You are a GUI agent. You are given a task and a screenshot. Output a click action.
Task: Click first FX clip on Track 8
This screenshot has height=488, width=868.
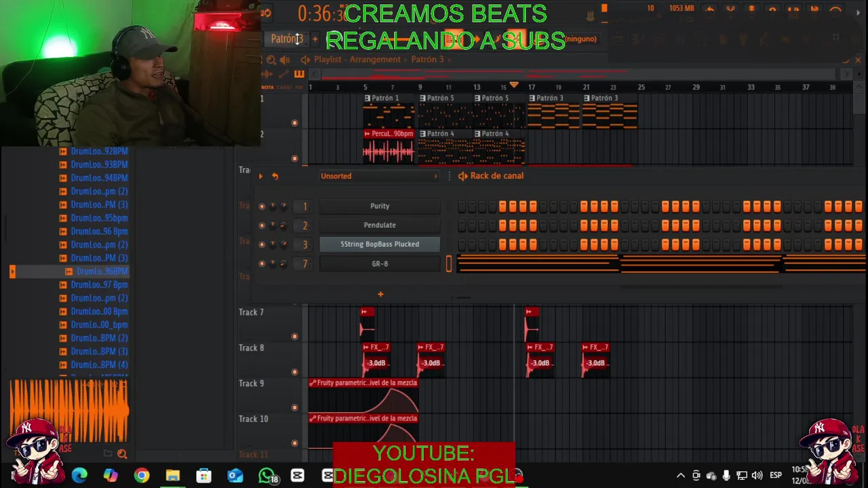pos(376,359)
